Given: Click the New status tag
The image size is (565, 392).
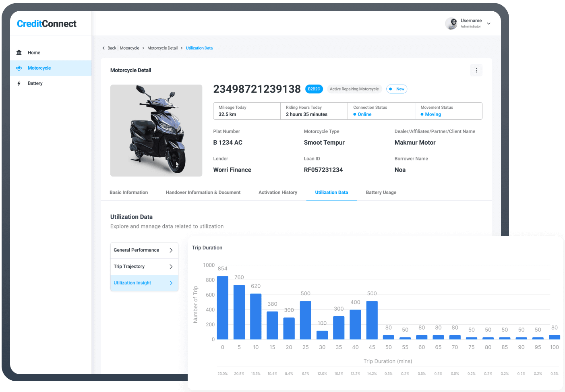Looking at the screenshot, I should pos(397,89).
